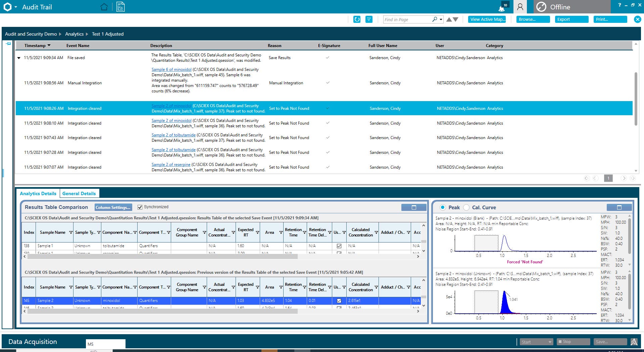Click the user profile icon

click(520, 7)
